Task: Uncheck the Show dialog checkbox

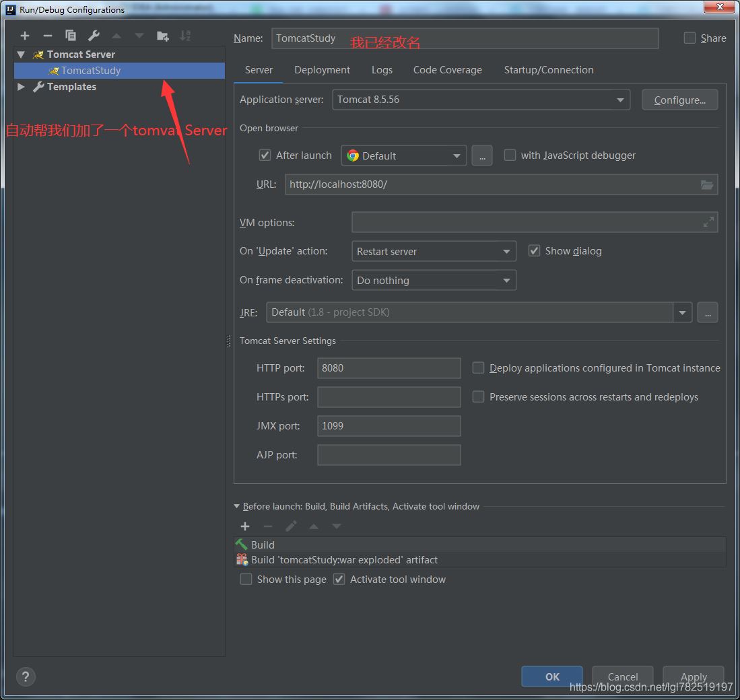Action: (535, 251)
